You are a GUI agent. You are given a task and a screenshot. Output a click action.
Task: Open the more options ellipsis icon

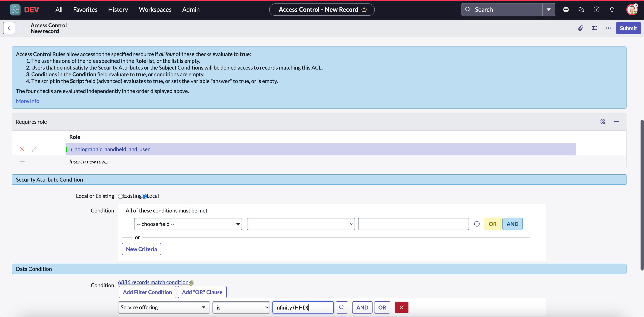[x=608, y=28]
